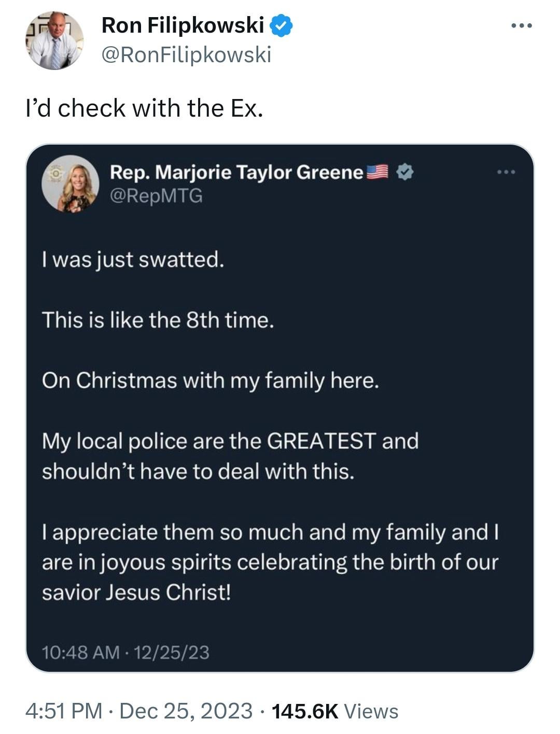Go to the @RepMTG handle
The width and height of the screenshot is (560, 734).
[x=156, y=196]
